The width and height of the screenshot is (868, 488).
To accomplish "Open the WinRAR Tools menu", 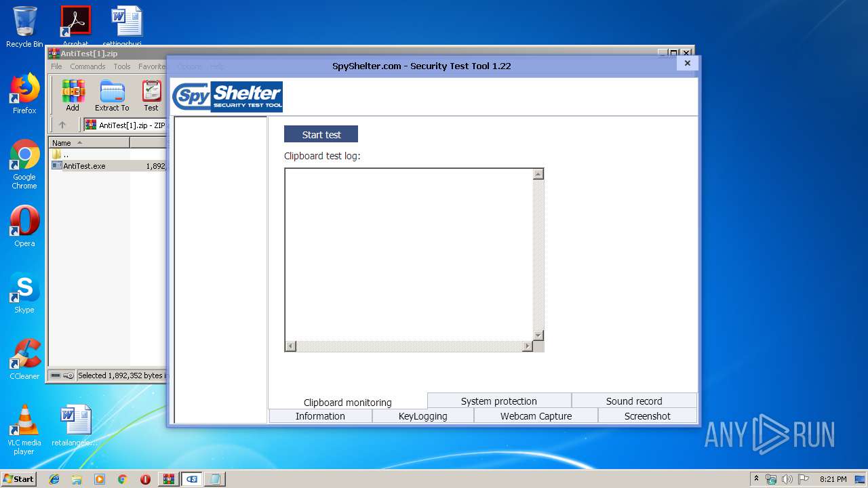I will [x=122, y=66].
